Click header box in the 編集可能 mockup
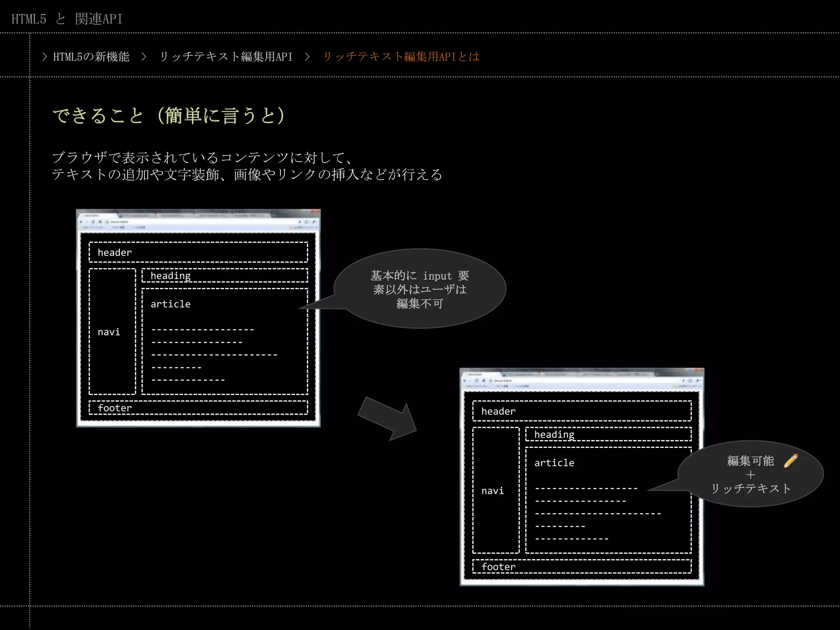This screenshot has width=840, height=630. pos(582,411)
